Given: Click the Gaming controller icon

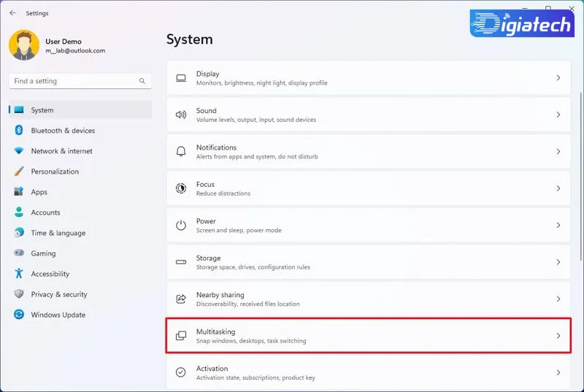Looking at the screenshot, I should 19,253.
